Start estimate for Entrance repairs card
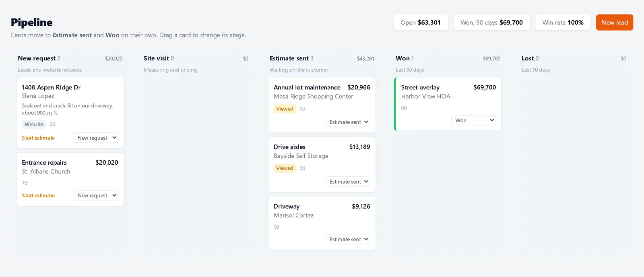Viewport: 644px width, 277px height. click(x=38, y=195)
